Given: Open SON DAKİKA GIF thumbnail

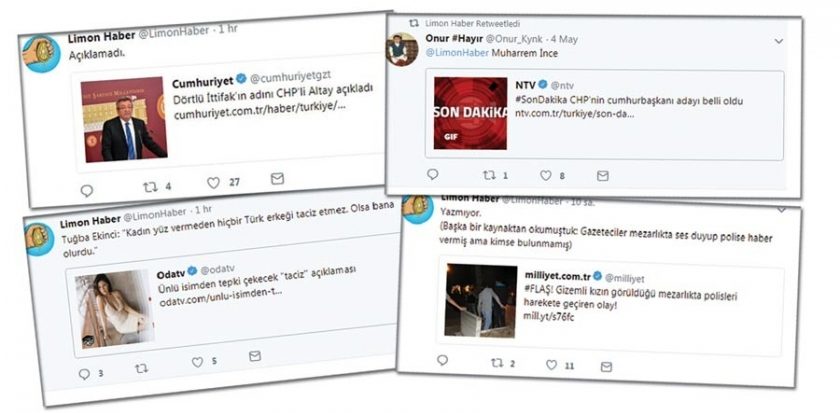Looking at the screenshot, I should [x=470, y=113].
